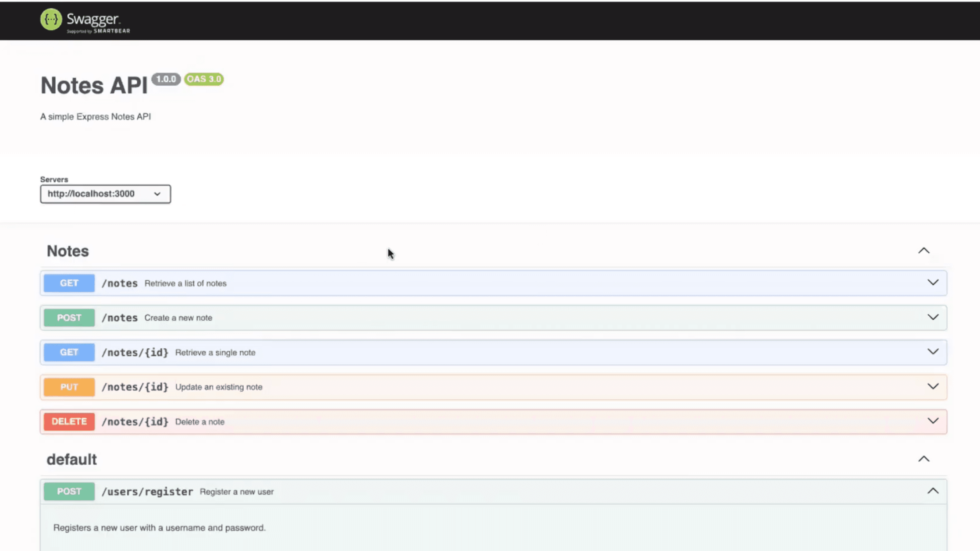Click the DELETE method badge
This screenshot has width=980, height=551.
point(69,422)
